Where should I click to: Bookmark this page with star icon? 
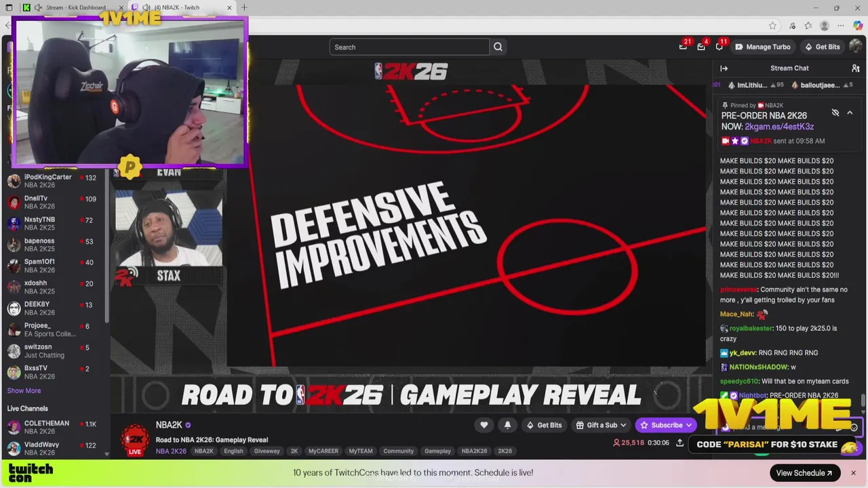click(x=772, y=26)
